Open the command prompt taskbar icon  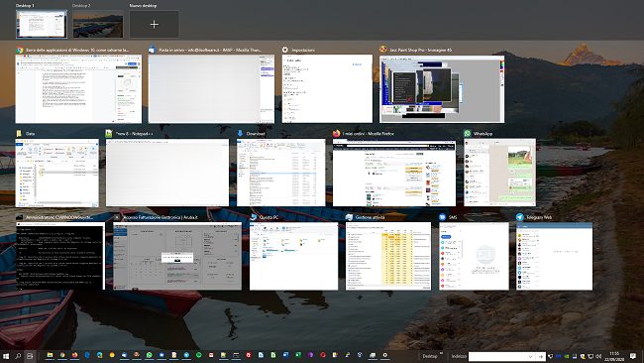point(236,356)
